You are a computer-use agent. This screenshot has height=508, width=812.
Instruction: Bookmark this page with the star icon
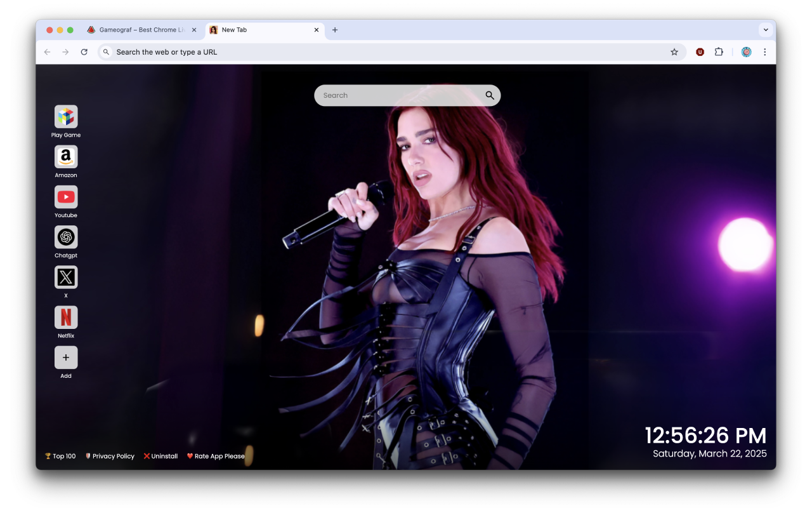tap(674, 52)
